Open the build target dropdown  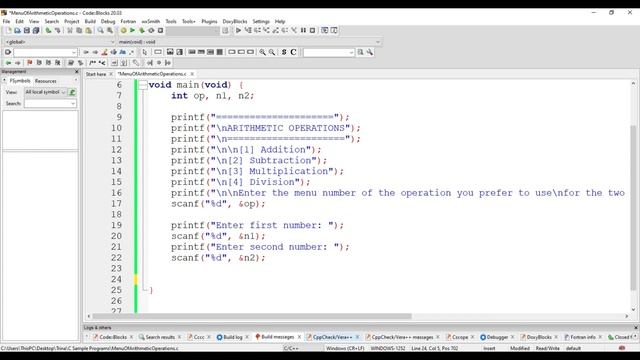pyautogui.click(x=193, y=31)
